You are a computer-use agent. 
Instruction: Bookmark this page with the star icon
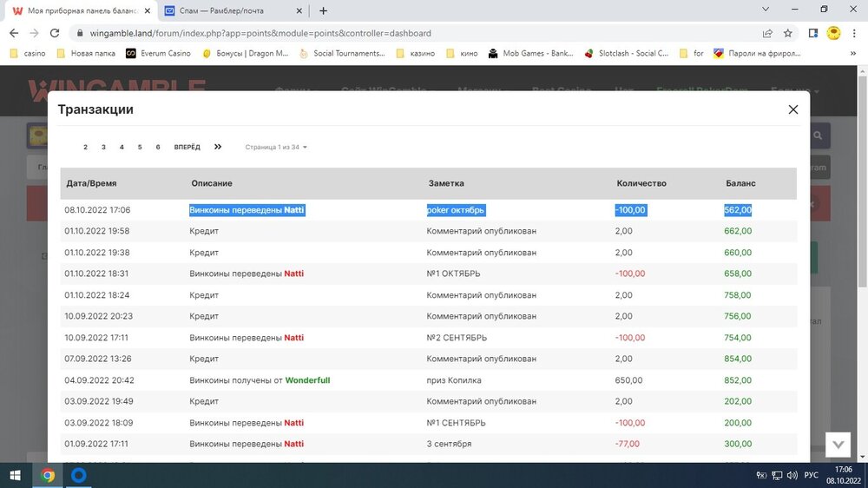click(x=788, y=33)
